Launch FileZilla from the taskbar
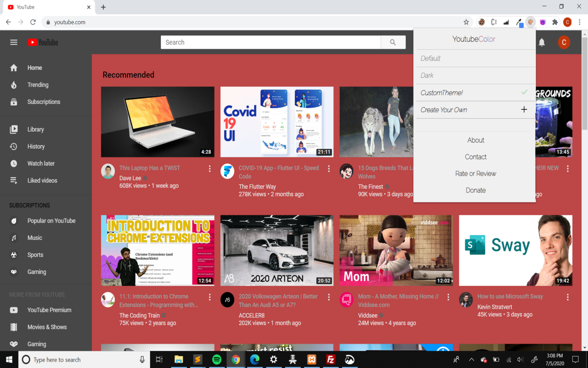 pos(330,359)
